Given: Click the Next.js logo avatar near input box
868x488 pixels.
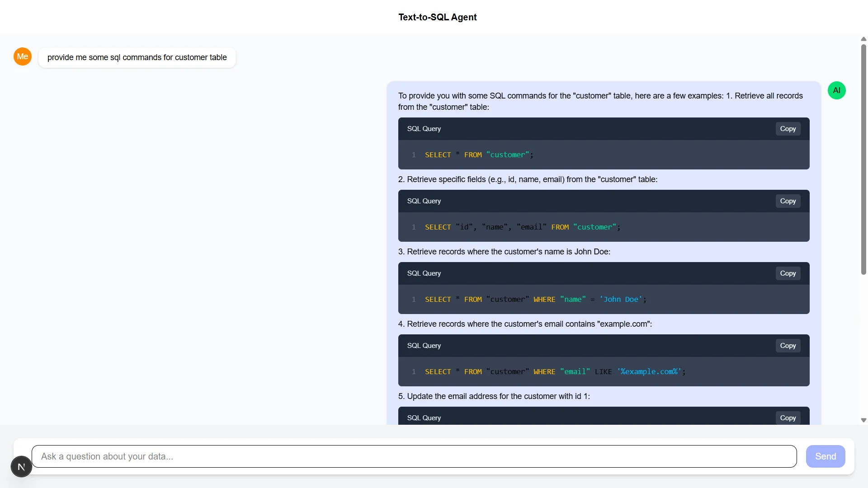Looking at the screenshot, I should (21, 466).
